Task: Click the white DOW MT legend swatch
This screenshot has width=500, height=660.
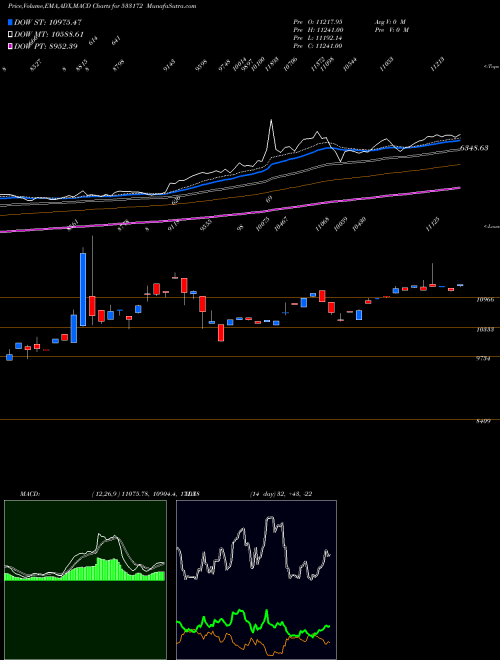Action: tap(11, 35)
